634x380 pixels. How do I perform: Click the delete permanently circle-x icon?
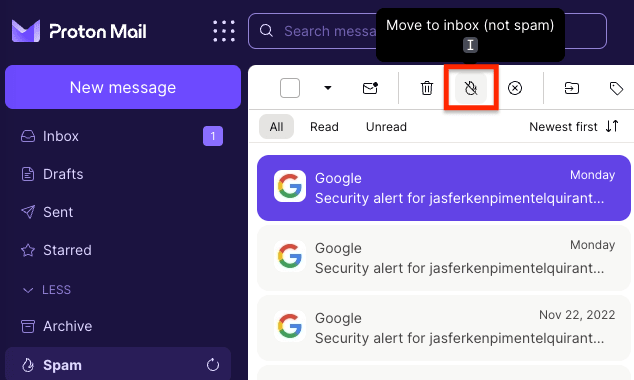[515, 88]
